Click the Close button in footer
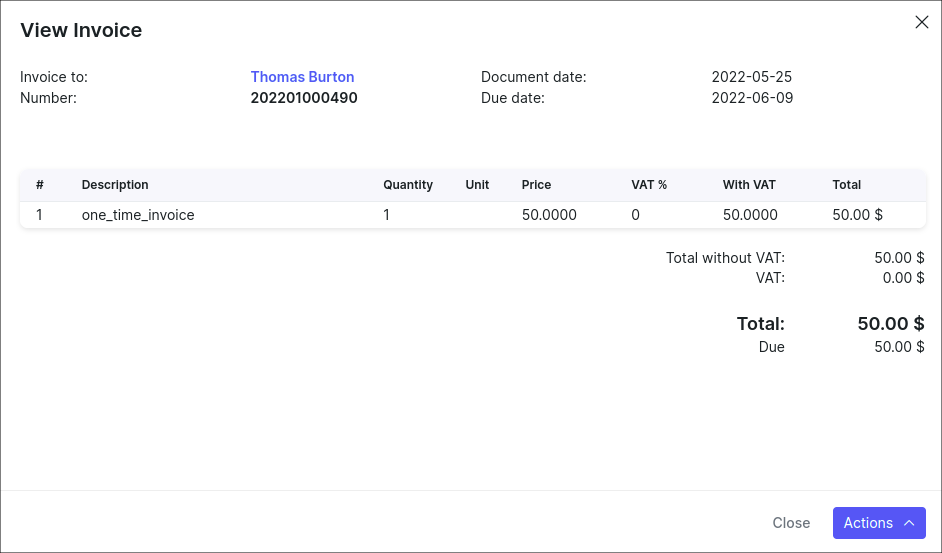The image size is (942, 553). point(791,523)
